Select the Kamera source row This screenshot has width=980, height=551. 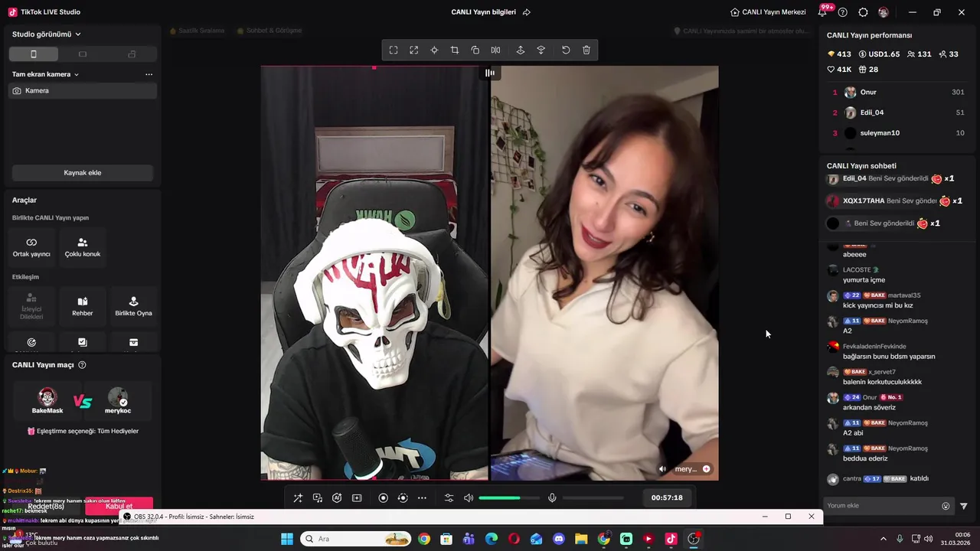(83, 90)
